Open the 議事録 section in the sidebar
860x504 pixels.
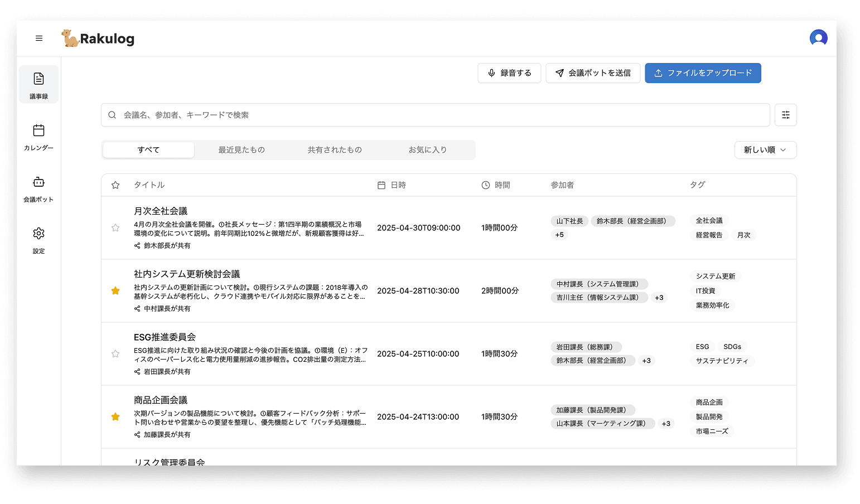click(x=38, y=84)
